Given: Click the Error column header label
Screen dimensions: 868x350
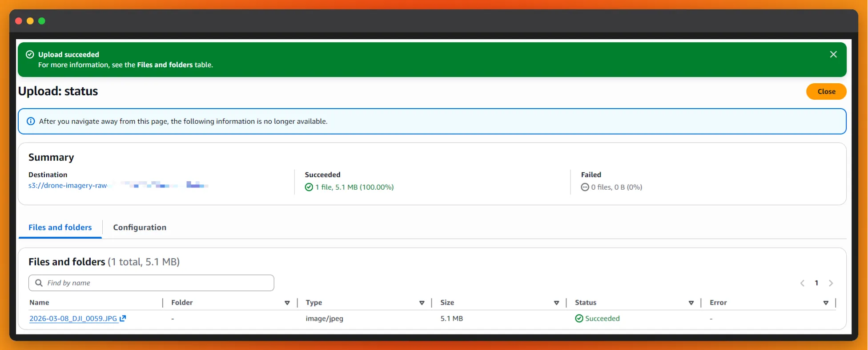Looking at the screenshot, I should 718,303.
